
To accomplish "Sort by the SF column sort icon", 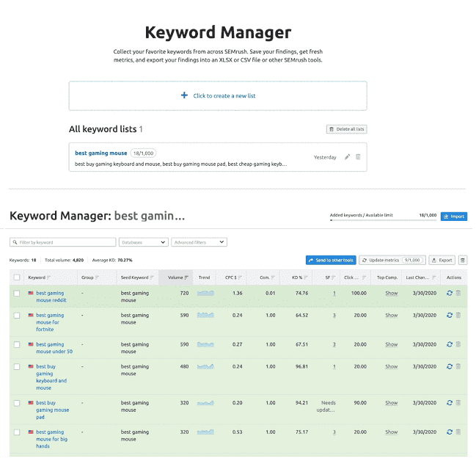I will click(333, 277).
